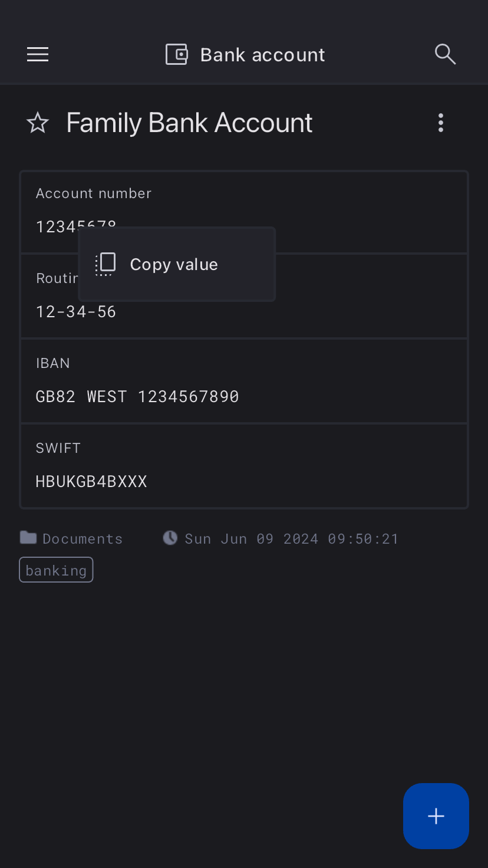This screenshot has height=868, width=488.
Task: Open the three-dot more options menu
Action: [441, 123]
